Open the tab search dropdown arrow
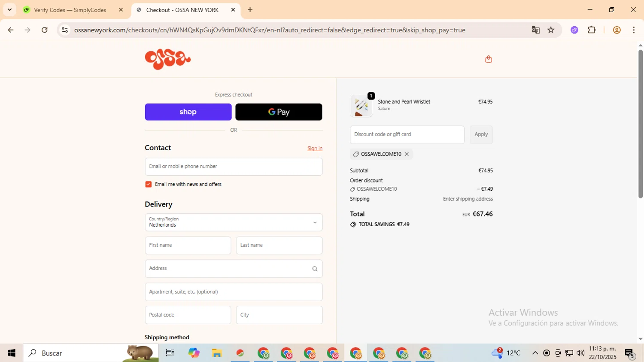Image resolution: width=644 pixels, height=362 pixels. point(9,10)
